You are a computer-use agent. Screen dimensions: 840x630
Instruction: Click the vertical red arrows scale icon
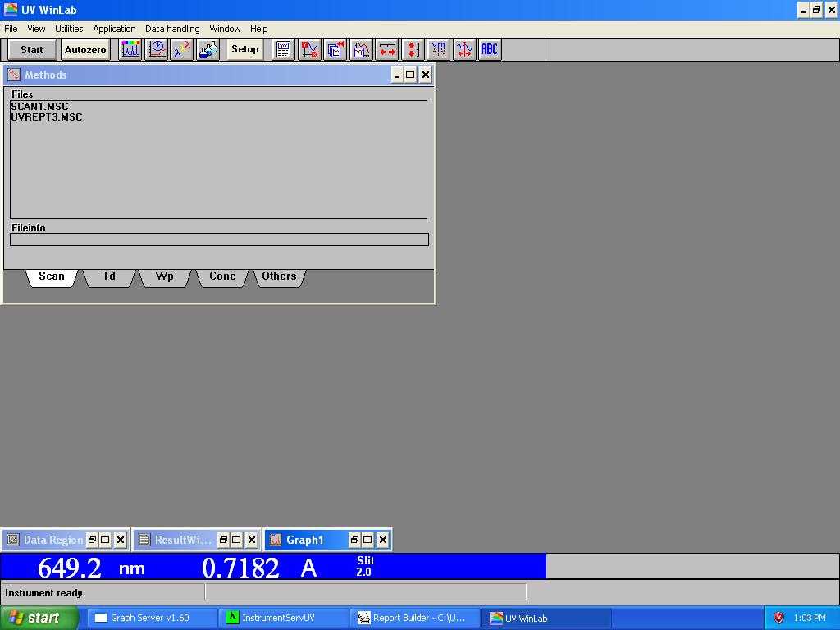[412, 50]
